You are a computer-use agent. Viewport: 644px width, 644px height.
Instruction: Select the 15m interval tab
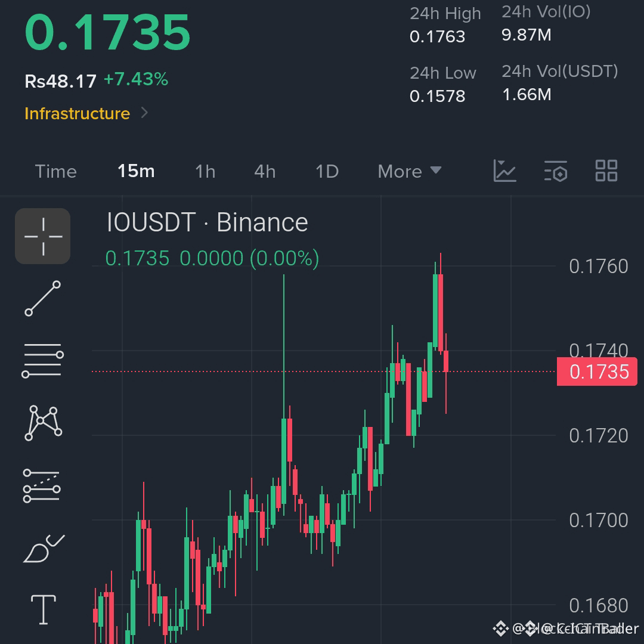136,171
